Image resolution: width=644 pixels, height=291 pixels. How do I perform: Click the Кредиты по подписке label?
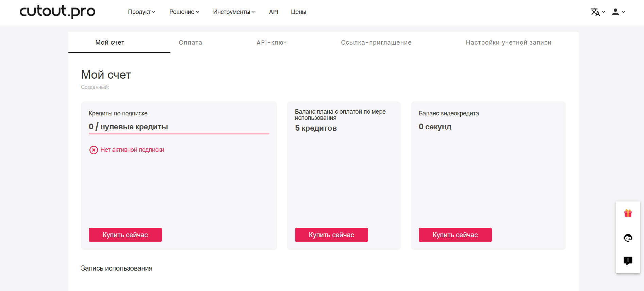(x=118, y=113)
